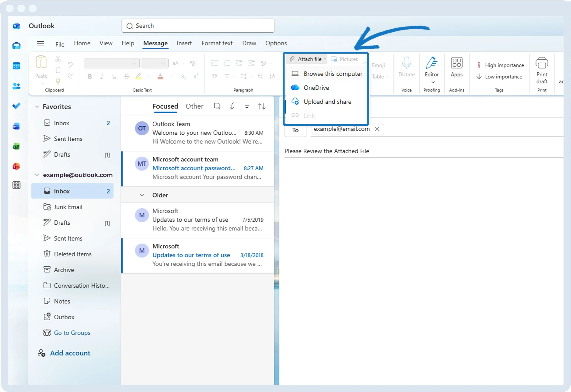This screenshot has height=392, width=571.
Task: Switch to the File tab
Action: click(60, 44)
